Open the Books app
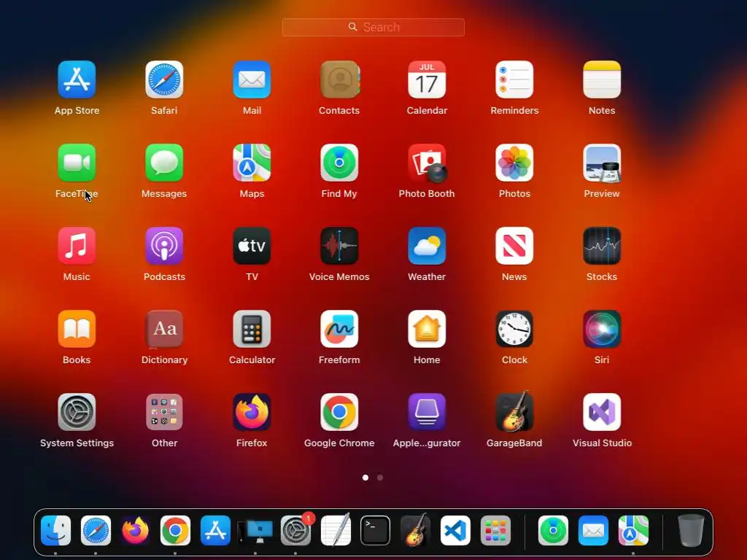 point(77,329)
